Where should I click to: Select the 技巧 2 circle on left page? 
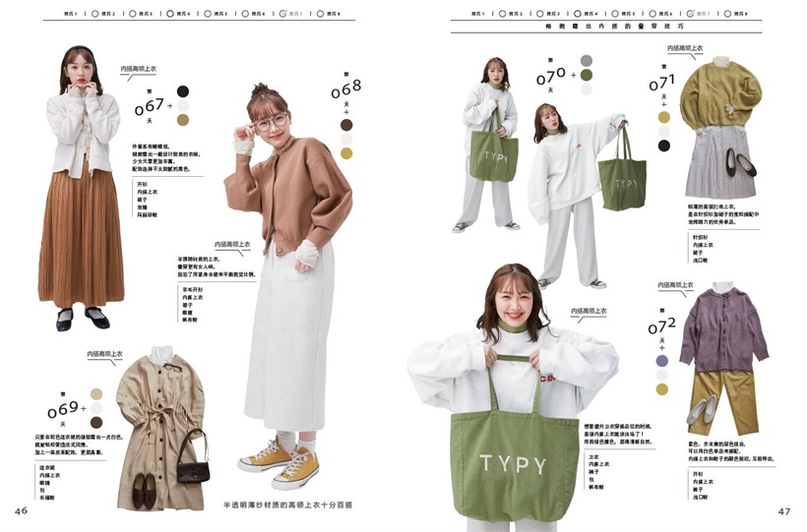(x=93, y=15)
